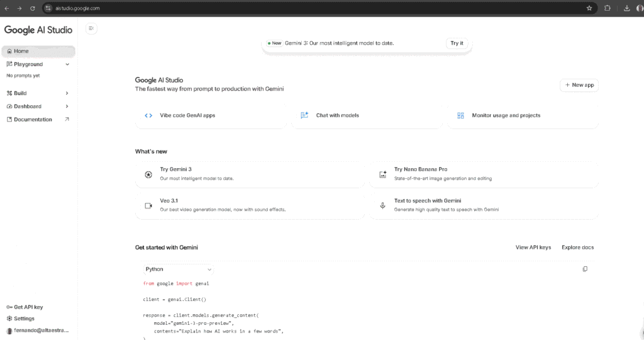Open the browser extensions puzzle icon
This screenshot has width=644, height=340.
click(x=608, y=8)
